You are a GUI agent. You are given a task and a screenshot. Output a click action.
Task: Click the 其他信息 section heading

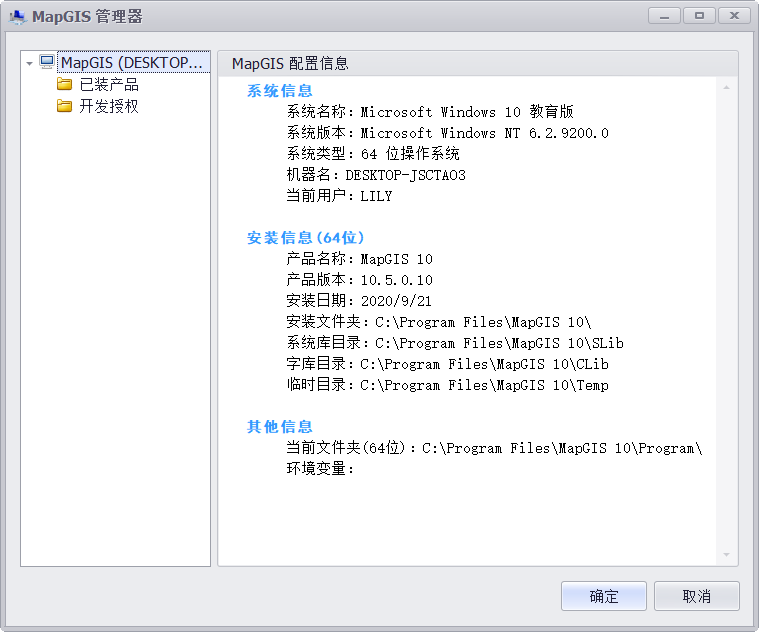tap(280, 426)
